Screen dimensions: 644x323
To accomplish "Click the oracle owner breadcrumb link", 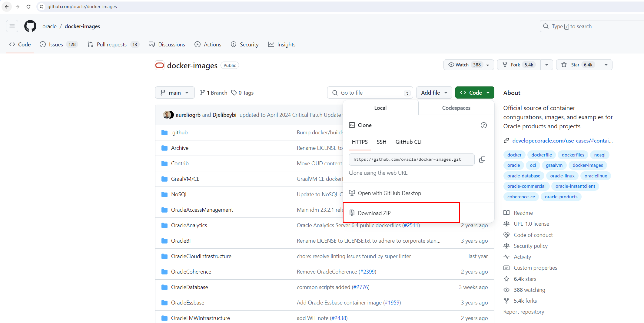I will (x=49, y=26).
